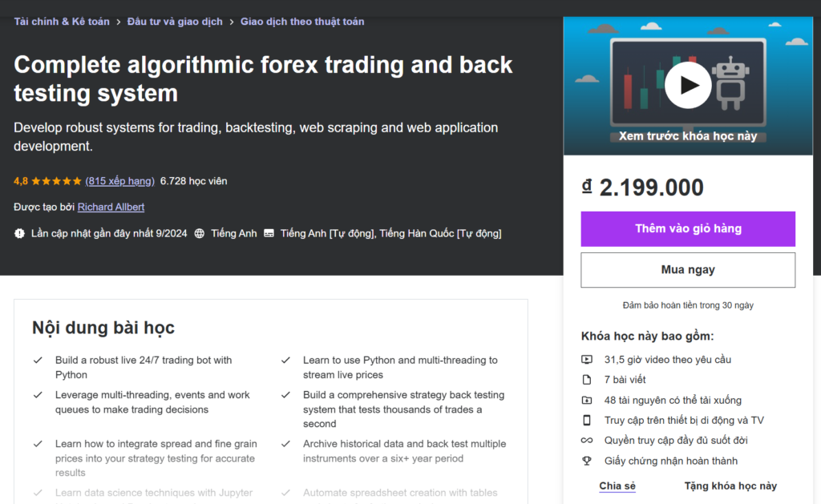
Task: Click the last-updated badge icon
Action: pos(20,233)
